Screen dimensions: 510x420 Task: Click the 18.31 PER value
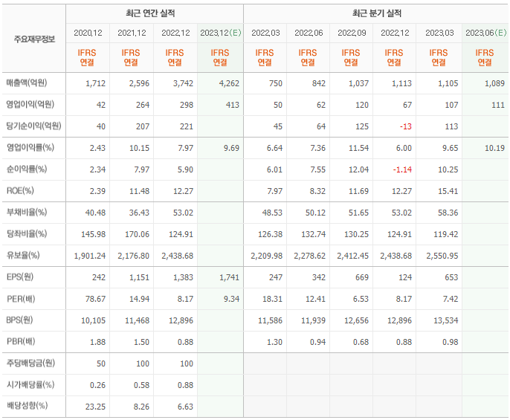pyautogui.click(x=272, y=299)
